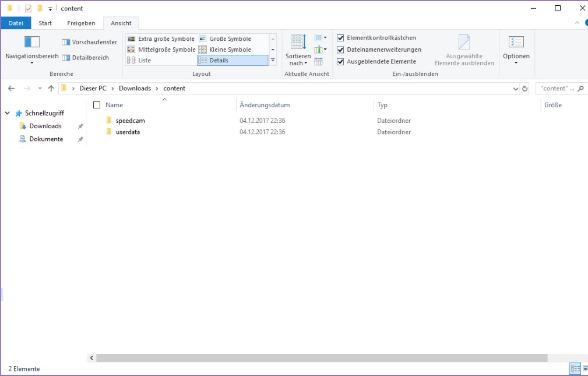Image resolution: width=588 pixels, height=376 pixels.
Task: Toggle the Vorschaufenster preview pane
Action: click(x=90, y=42)
